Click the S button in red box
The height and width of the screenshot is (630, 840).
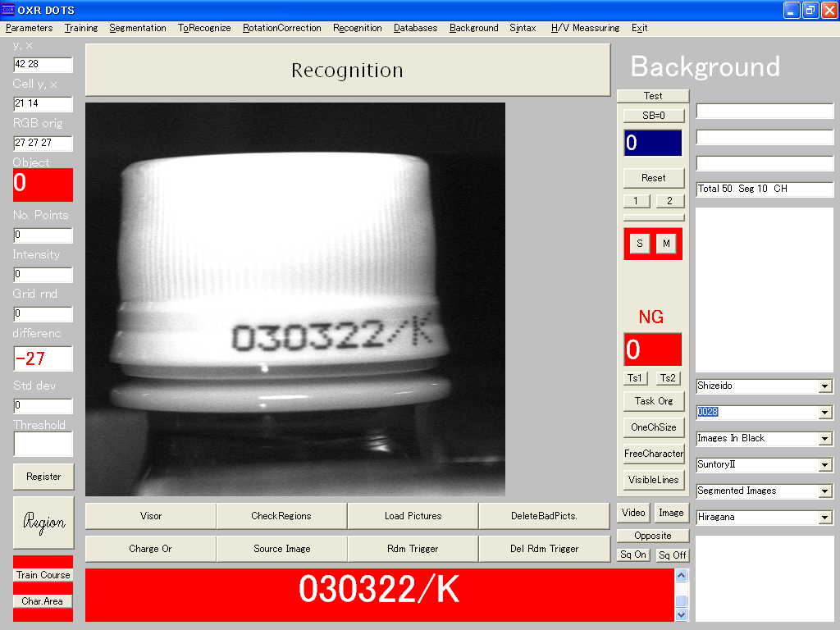tap(640, 244)
